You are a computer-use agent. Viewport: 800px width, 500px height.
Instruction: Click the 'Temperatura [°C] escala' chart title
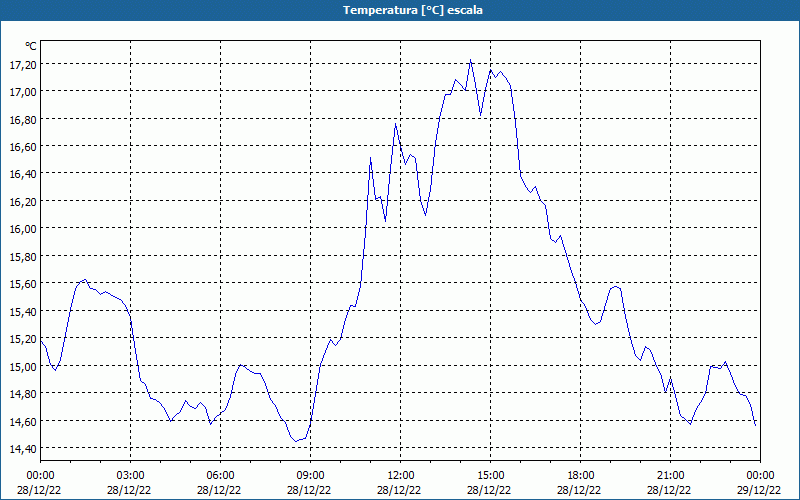tap(413, 10)
